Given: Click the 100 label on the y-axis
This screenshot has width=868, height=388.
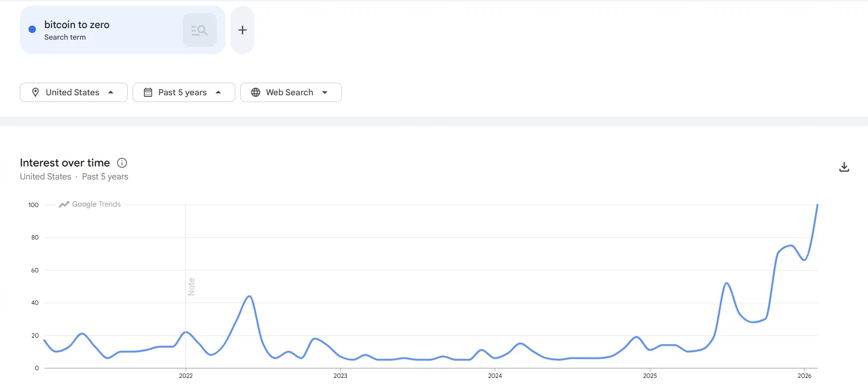Looking at the screenshot, I should point(32,205).
